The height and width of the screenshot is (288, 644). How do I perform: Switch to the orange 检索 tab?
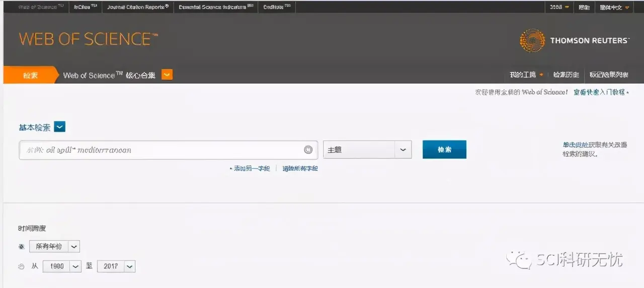point(30,76)
